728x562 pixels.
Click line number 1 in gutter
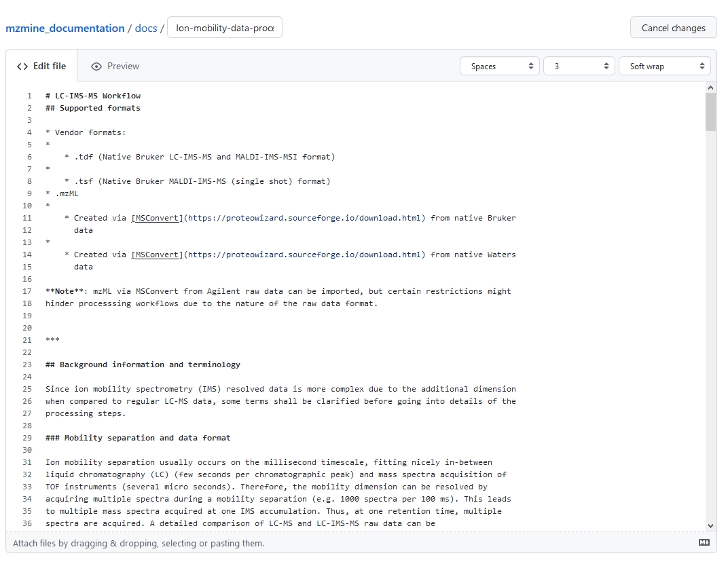click(x=29, y=96)
